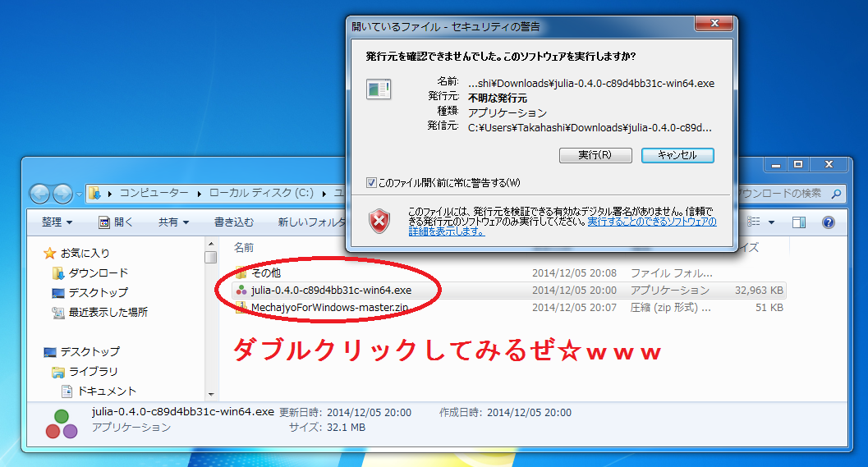Image resolution: width=868 pixels, height=467 pixels.
Task: Click the red shield warning icon
Action: [379, 221]
